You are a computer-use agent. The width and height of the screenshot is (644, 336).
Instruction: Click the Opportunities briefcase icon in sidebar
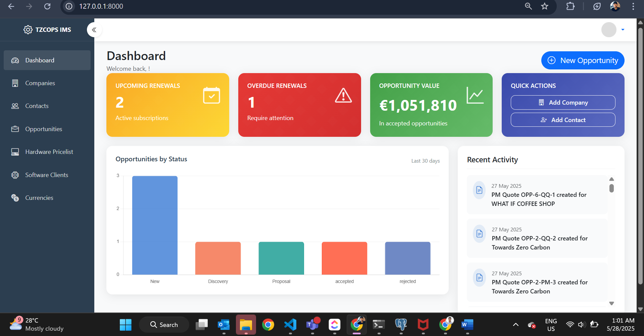[15, 129]
